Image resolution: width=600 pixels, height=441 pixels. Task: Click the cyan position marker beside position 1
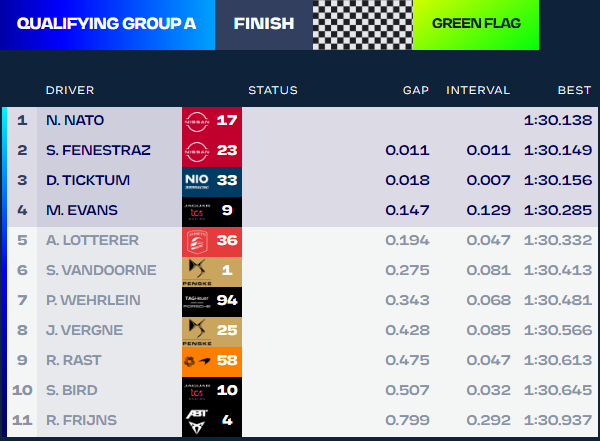pos(5,121)
